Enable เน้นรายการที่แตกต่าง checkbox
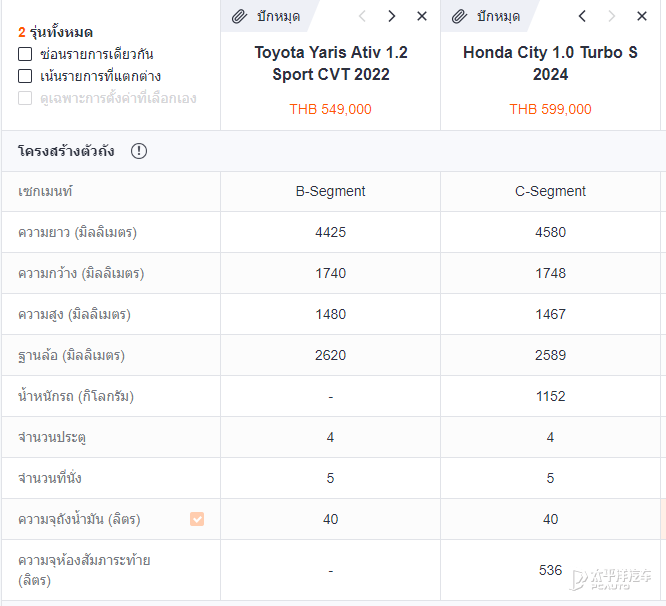 tap(25, 76)
